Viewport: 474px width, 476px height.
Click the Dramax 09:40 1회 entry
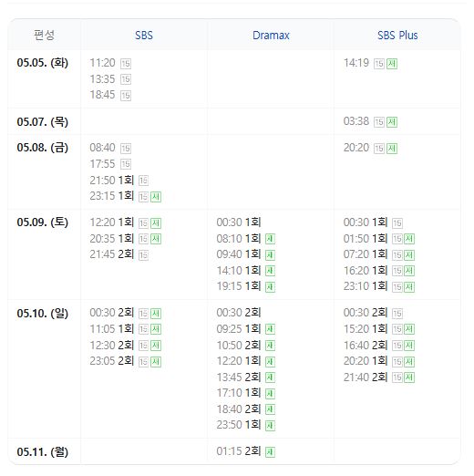239,254
